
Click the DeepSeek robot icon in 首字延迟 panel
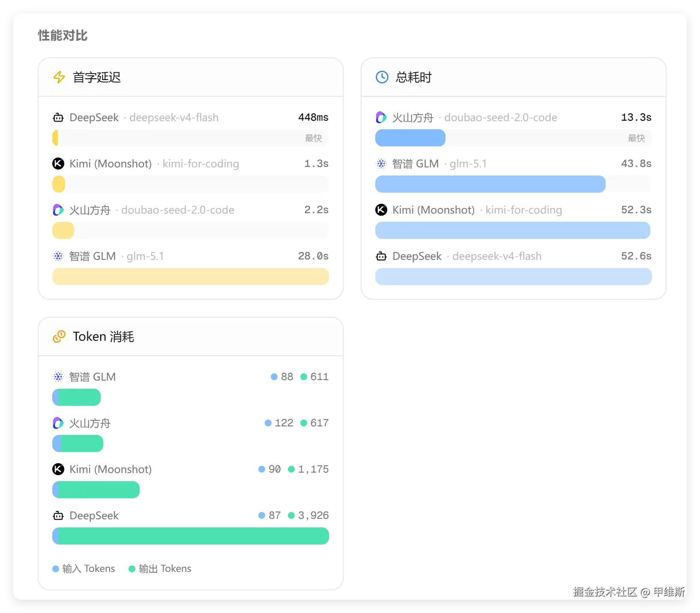click(x=58, y=118)
